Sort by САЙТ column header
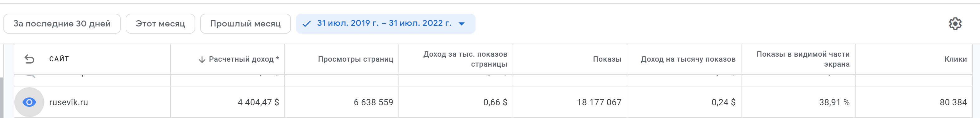Image resolution: width=980 pixels, height=118 pixels. 59,59
